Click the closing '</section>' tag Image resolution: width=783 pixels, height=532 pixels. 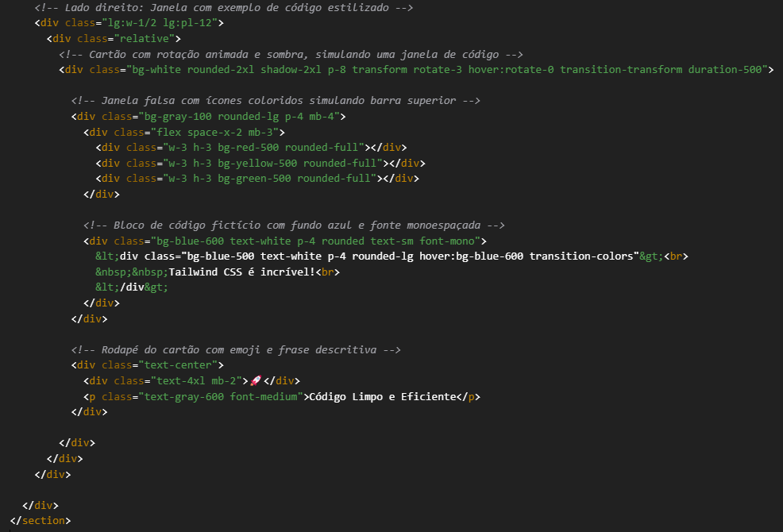click(40, 521)
